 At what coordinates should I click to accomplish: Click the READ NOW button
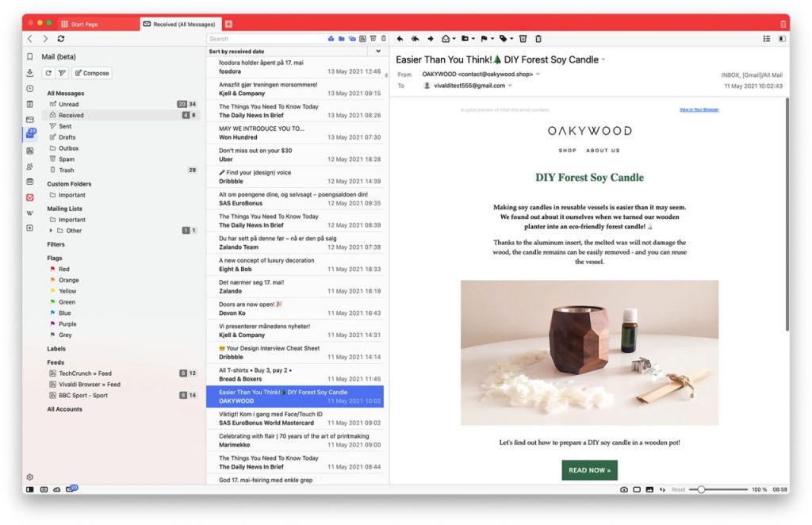click(589, 470)
